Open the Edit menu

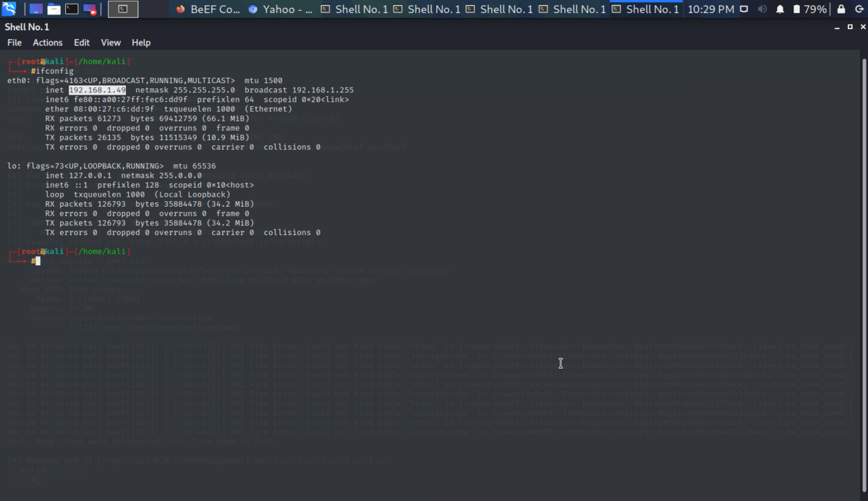pyautogui.click(x=82, y=43)
